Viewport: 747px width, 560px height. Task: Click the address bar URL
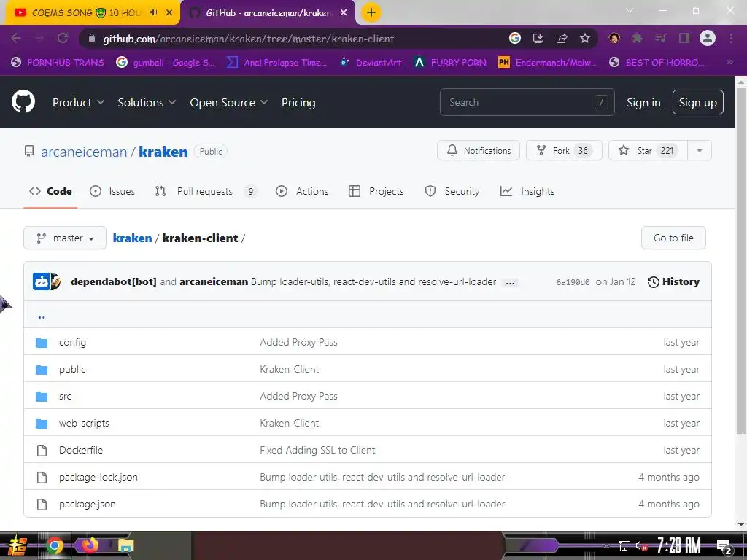click(x=249, y=39)
